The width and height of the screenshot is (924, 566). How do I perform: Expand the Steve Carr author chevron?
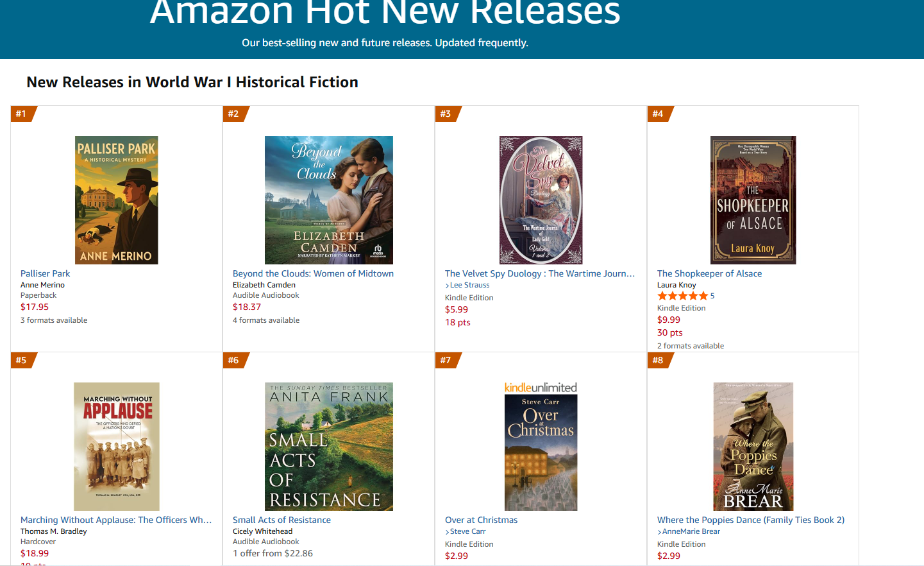coord(447,532)
